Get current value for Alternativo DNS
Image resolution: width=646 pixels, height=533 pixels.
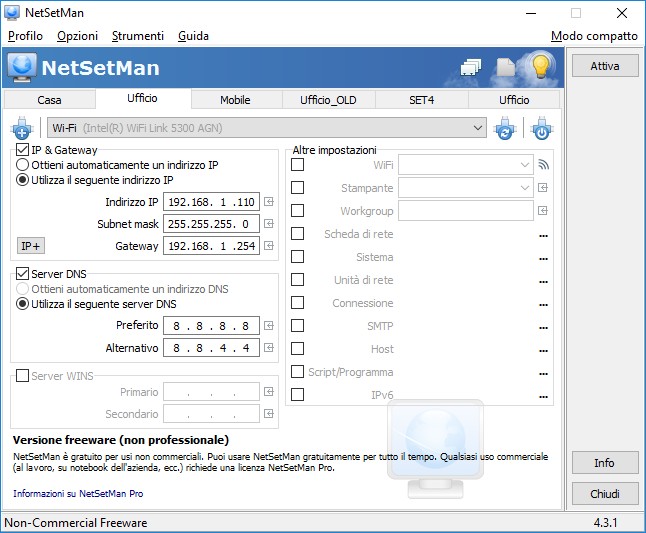(x=269, y=348)
